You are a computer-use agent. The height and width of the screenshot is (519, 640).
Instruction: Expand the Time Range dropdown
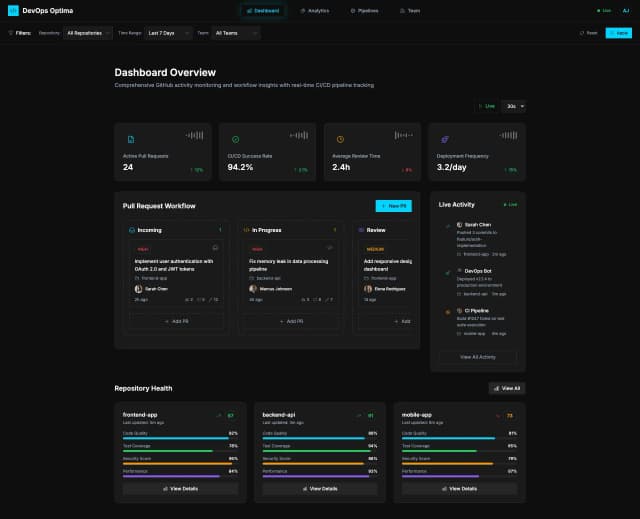click(x=163, y=33)
